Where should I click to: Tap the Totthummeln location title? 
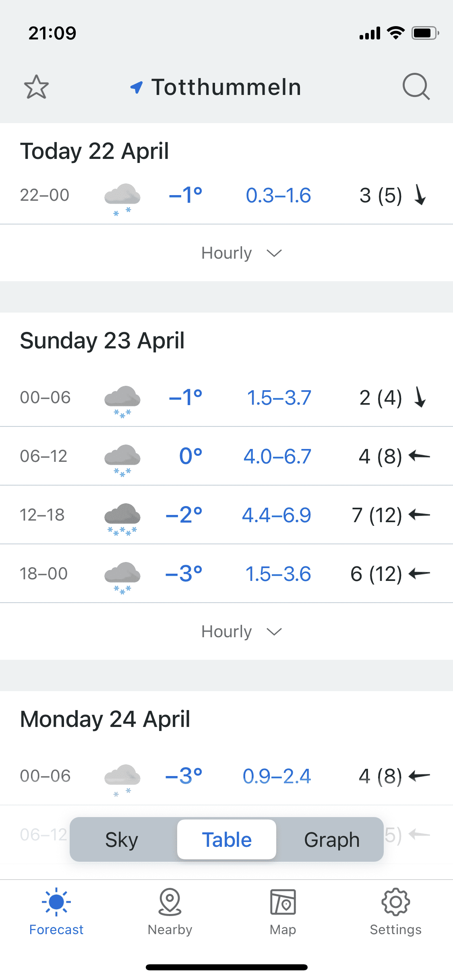[x=226, y=87]
